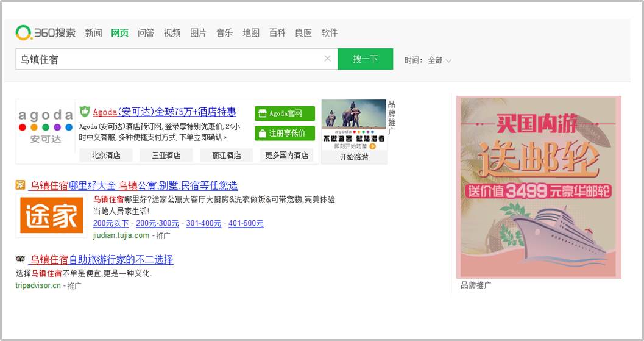Click the 360搜索 logo

coord(46,33)
